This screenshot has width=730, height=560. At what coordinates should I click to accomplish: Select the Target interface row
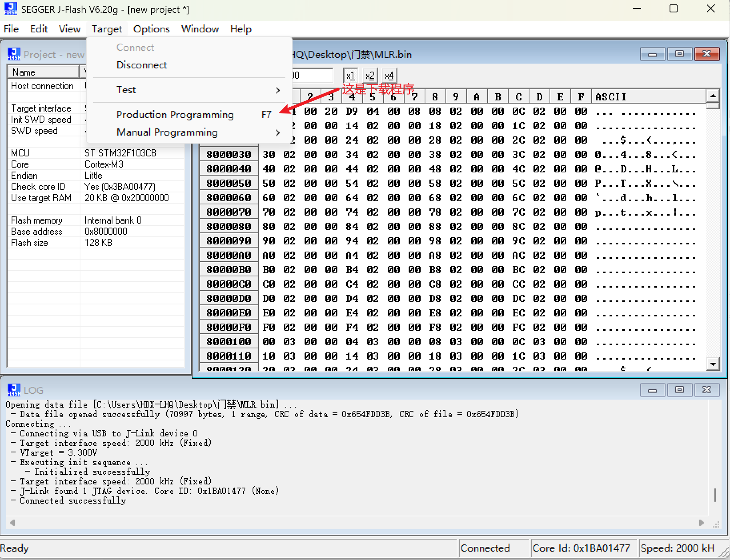click(x=95, y=108)
